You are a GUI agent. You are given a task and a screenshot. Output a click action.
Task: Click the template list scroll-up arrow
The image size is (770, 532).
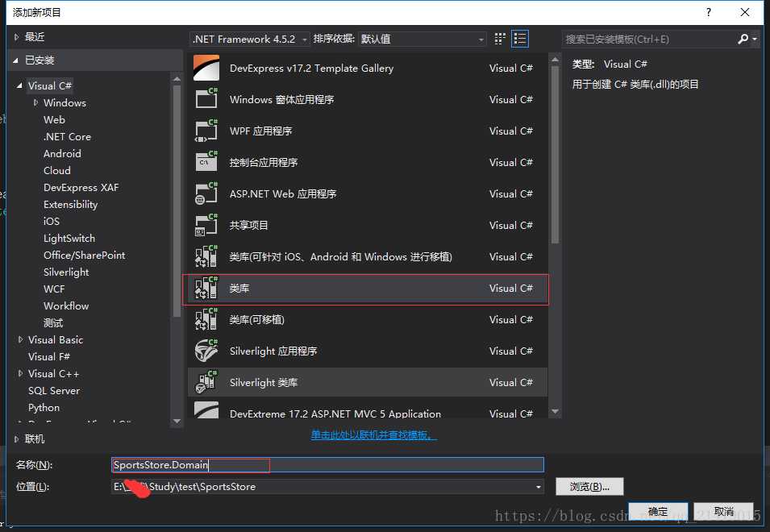[555, 60]
